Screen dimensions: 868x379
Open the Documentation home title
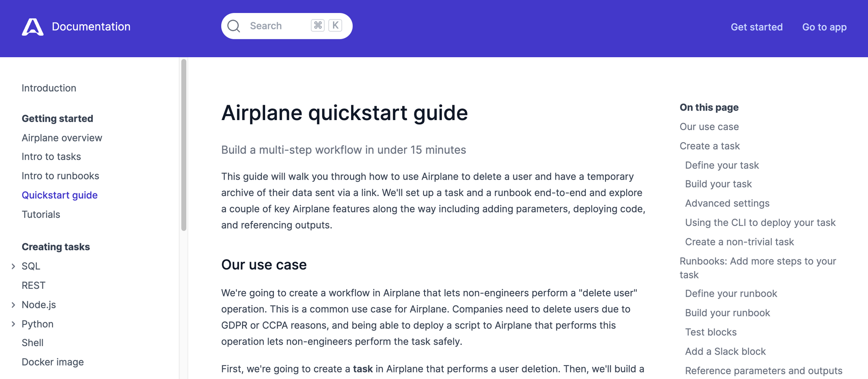[x=91, y=26]
